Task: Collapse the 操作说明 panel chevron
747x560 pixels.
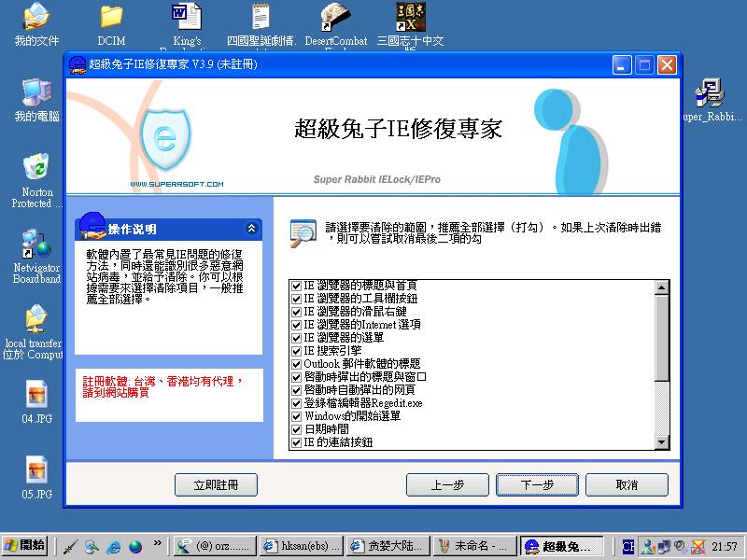Action: point(251,229)
